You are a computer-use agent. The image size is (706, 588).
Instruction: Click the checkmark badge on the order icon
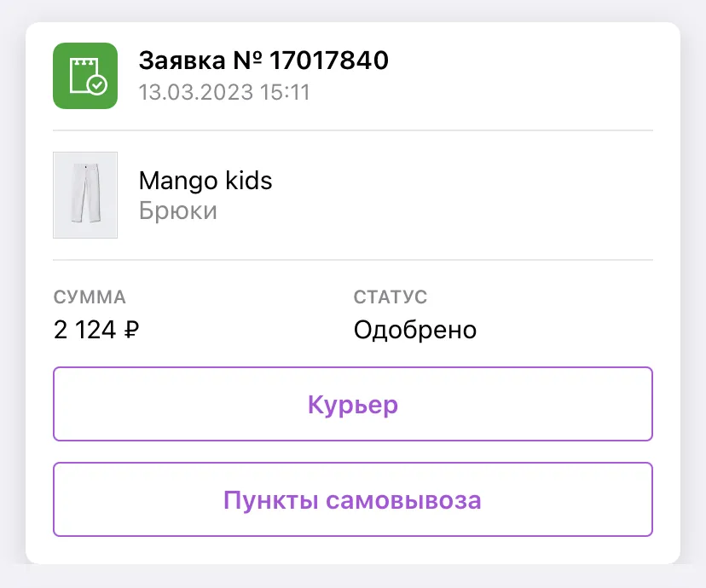point(97,84)
